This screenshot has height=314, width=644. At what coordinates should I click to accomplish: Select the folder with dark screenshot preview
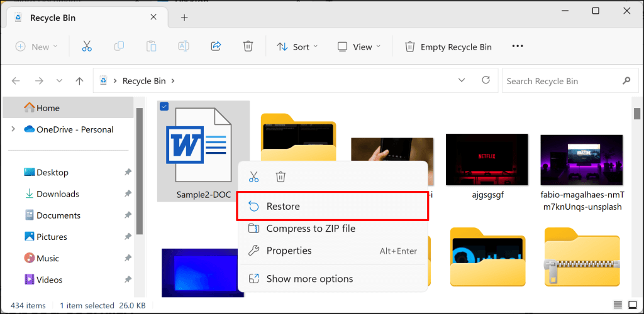(299, 136)
